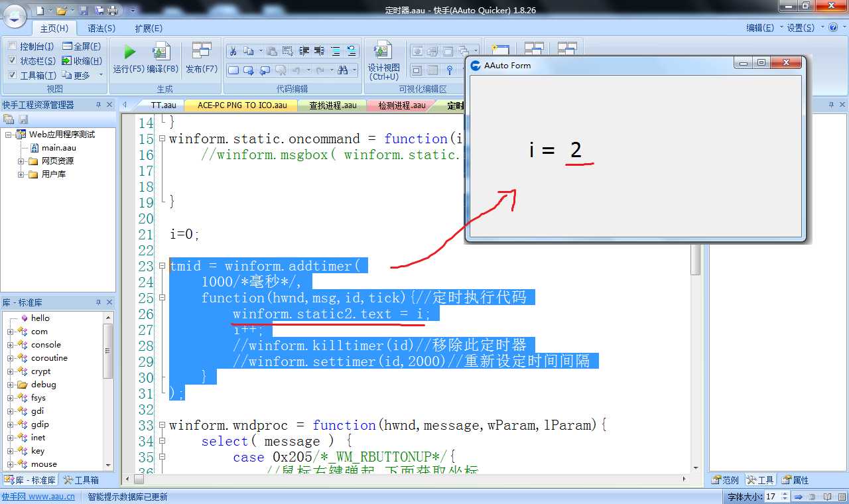Click the editor vertical scrollbar thumb

[696, 259]
